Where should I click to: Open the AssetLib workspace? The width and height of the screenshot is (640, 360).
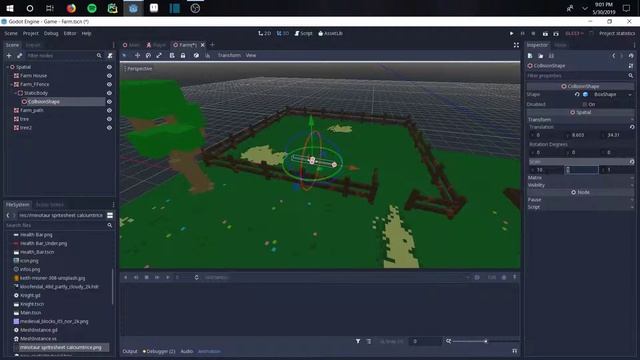click(330, 33)
